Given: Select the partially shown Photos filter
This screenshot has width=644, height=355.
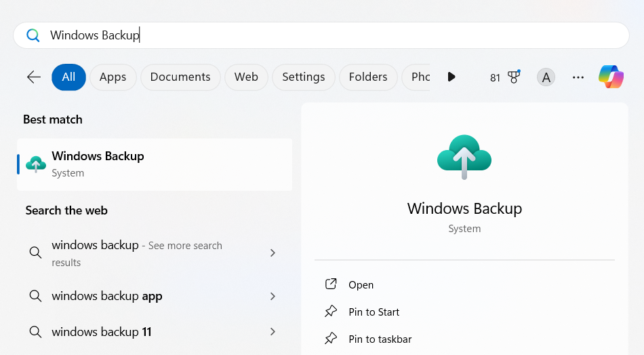Looking at the screenshot, I should click(x=416, y=77).
